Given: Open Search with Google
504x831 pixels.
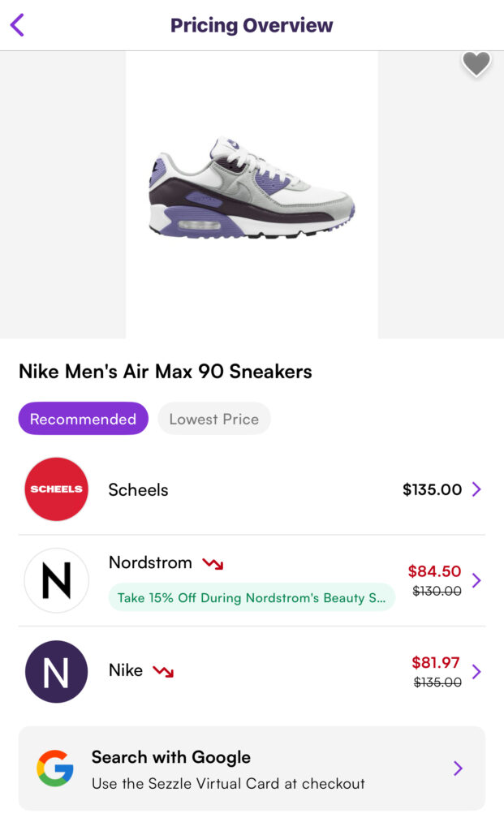Looking at the screenshot, I should [252, 768].
